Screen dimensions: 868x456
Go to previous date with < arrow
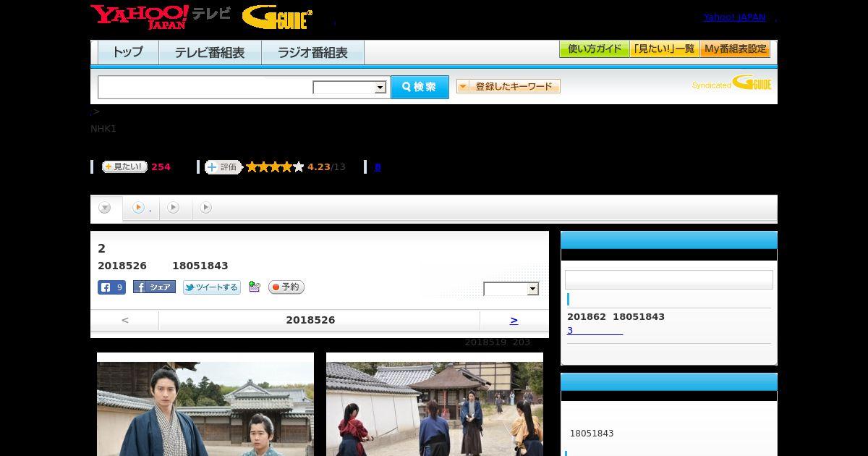click(125, 320)
